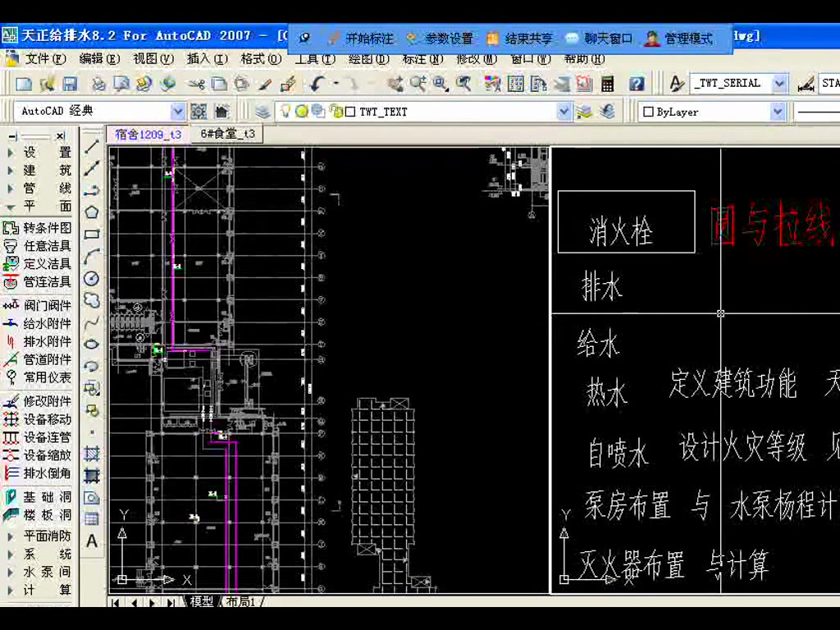Open the 插入(I) menu
Viewport: 840px width, 630px height.
(x=207, y=58)
